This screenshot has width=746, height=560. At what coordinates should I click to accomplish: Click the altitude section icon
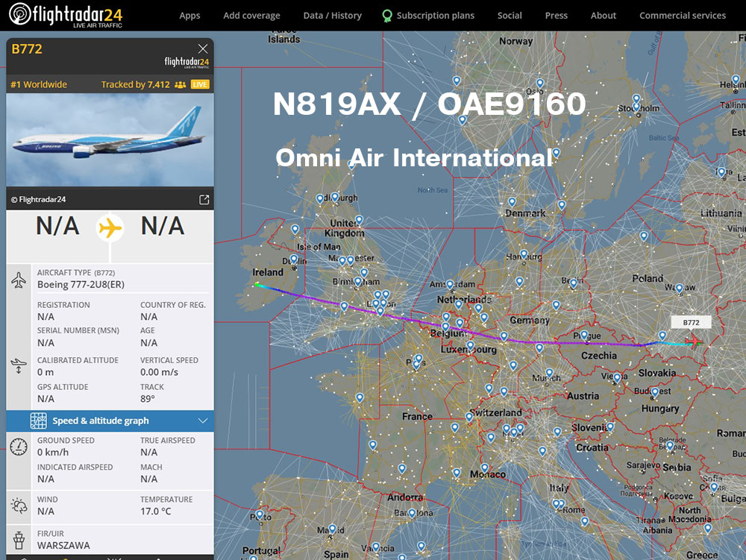tap(19, 365)
